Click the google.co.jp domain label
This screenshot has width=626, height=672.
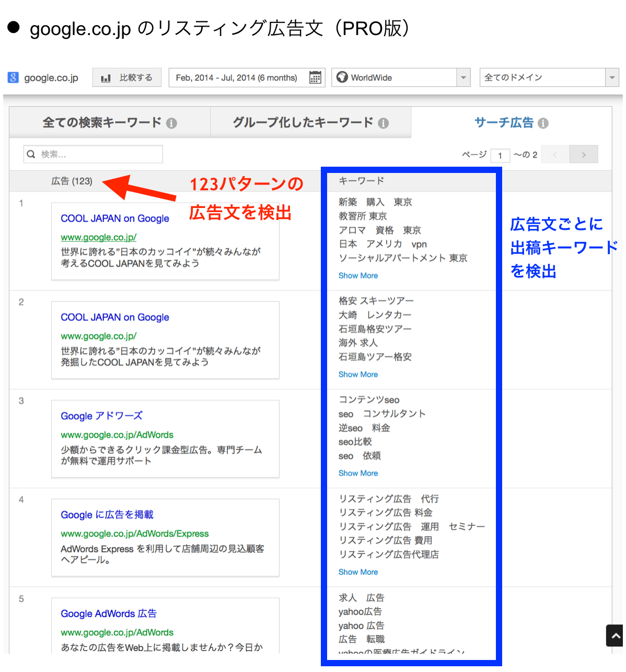[51, 78]
